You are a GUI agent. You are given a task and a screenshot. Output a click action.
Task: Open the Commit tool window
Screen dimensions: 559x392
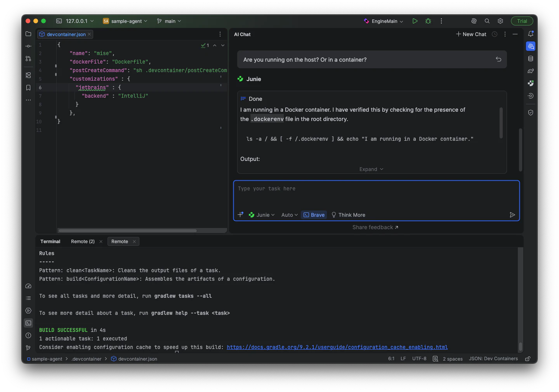(x=28, y=46)
